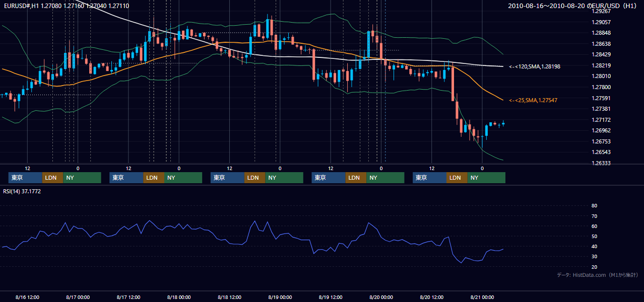The height and width of the screenshot is (302, 644).
Task: Click price axis value 1.27800
Action: [601, 87]
